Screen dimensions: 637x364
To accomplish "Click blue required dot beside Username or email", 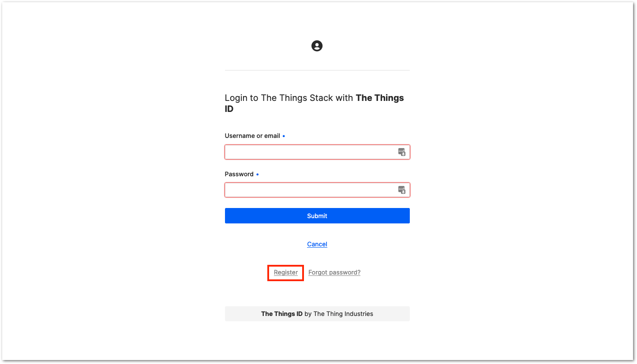I will 284,136.
